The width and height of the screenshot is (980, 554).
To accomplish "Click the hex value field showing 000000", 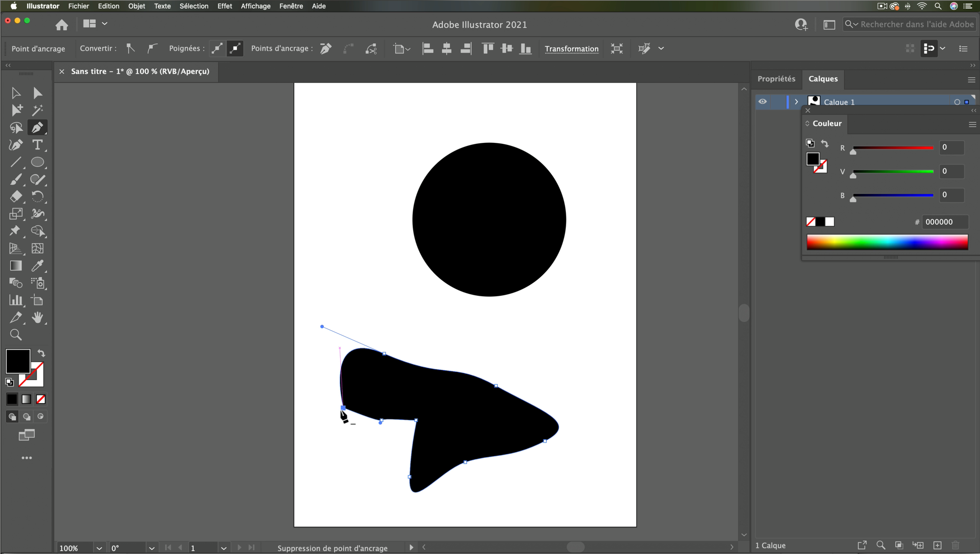I will coord(946,222).
